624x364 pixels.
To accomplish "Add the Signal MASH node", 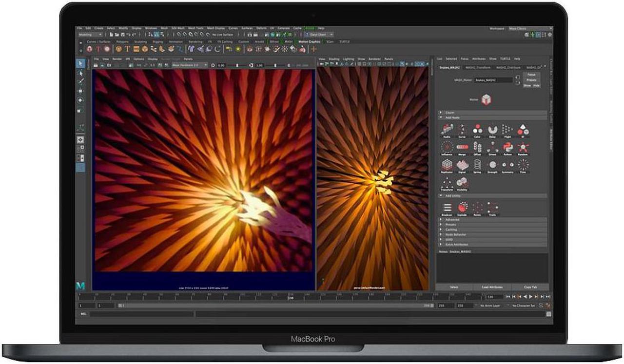I will pos(462,166).
